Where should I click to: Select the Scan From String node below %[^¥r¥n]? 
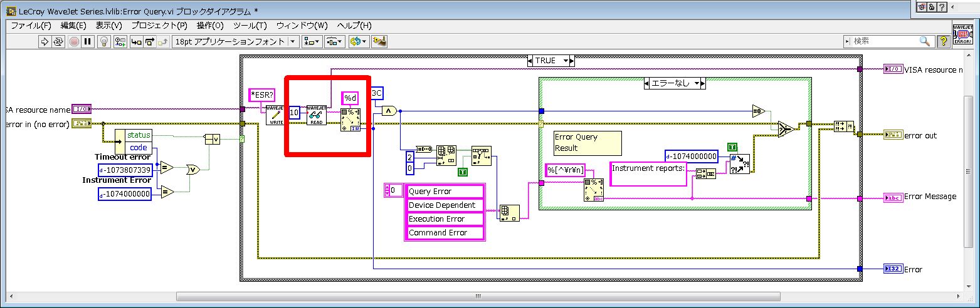tap(593, 190)
